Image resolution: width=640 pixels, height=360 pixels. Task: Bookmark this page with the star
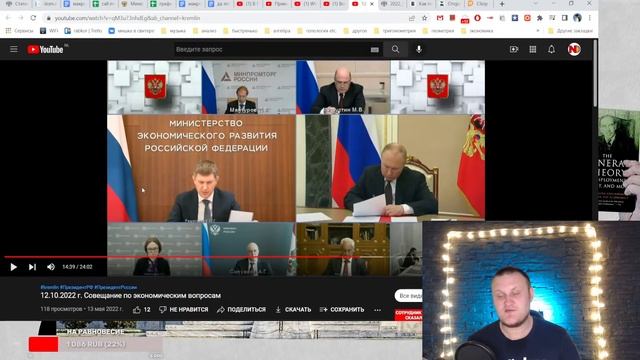coord(425,18)
